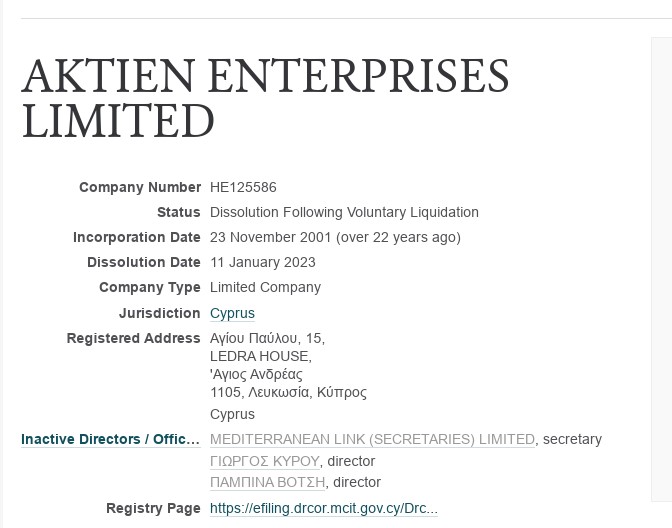The width and height of the screenshot is (672, 528).
Task: Click the dissolution date 11 January 2023
Action: (x=263, y=262)
